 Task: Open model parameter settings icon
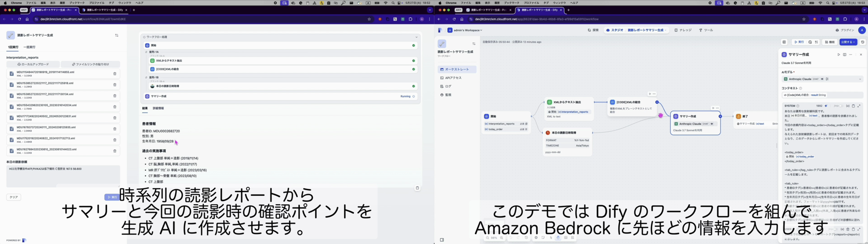pyautogui.click(x=827, y=79)
